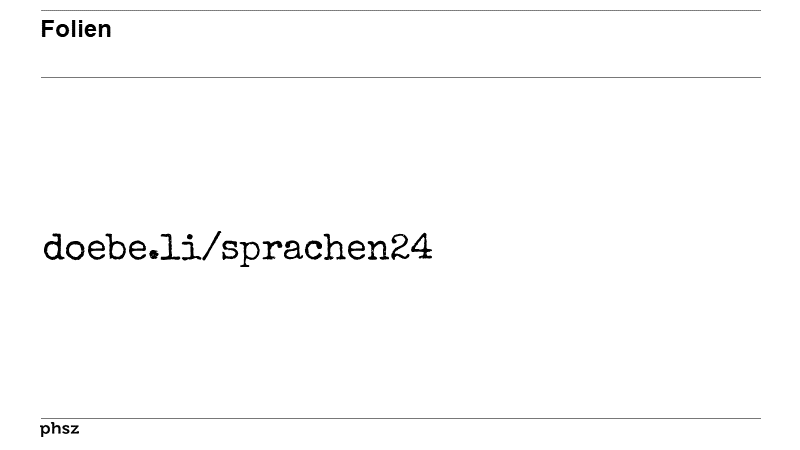Image resolution: width=800 pixels, height=450 pixels.
Task: Click the doebe.li/sprachen24 link
Action: point(238,249)
